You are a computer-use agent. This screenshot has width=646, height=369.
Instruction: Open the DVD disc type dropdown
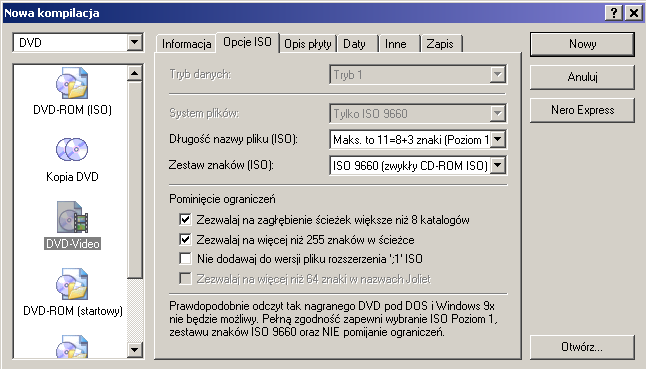[134, 42]
